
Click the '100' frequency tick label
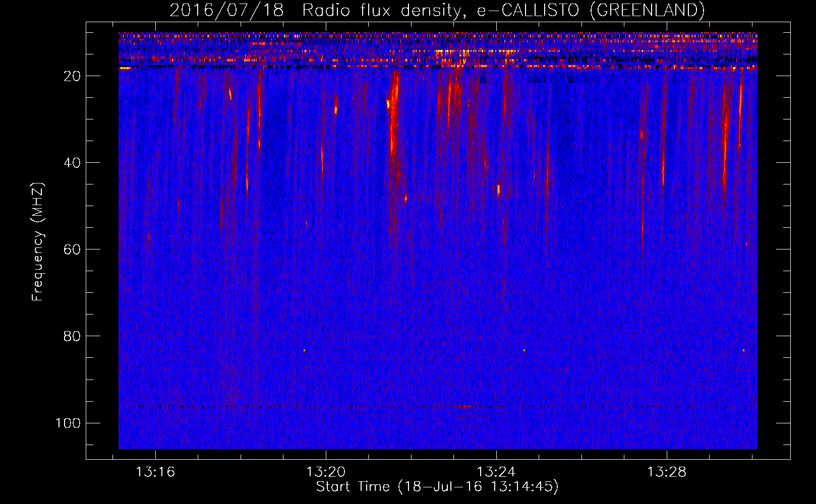[x=68, y=423]
